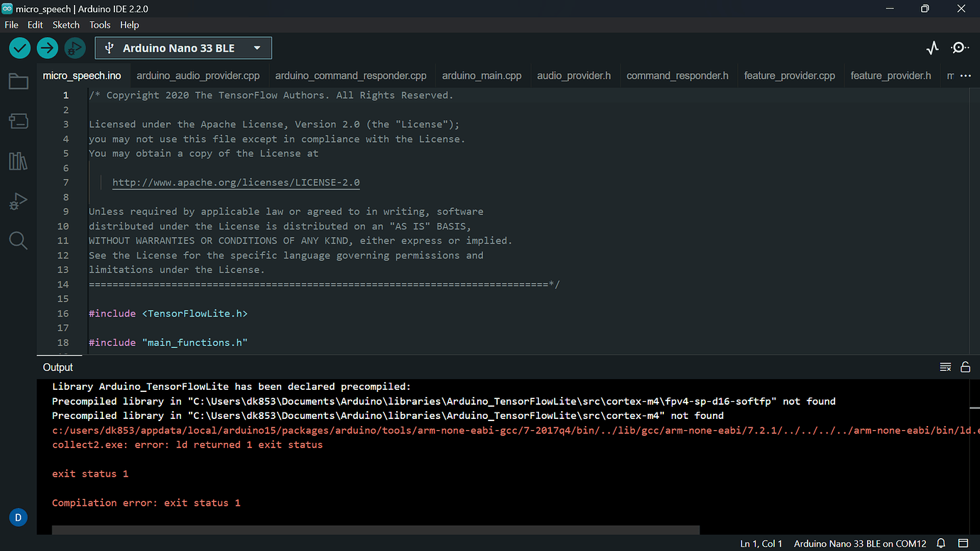Start debugging with the debug toolbar button
The image size is (980, 551).
75,48
